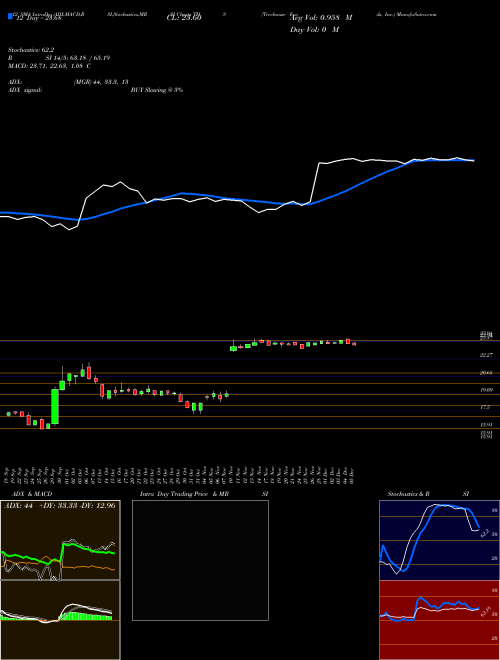Click the "12 Day = 23.68" label
500x660 pixels.
tap(38, 18)
